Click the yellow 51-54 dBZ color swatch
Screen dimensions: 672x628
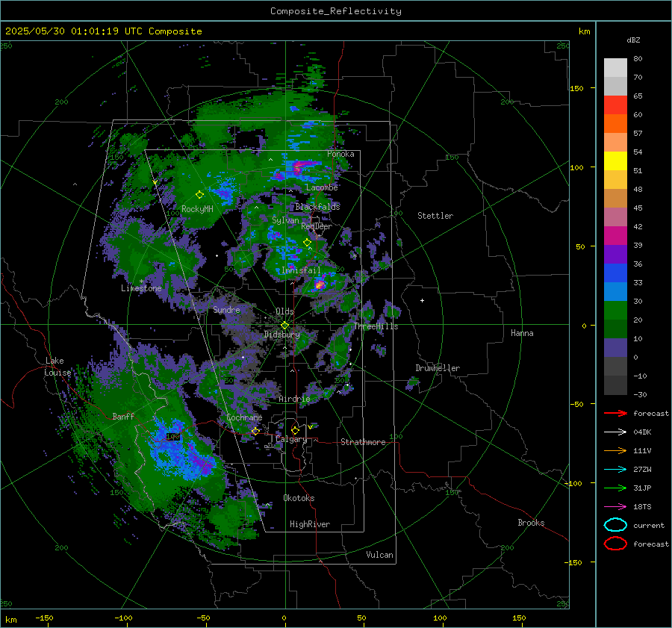click(615, 161)
